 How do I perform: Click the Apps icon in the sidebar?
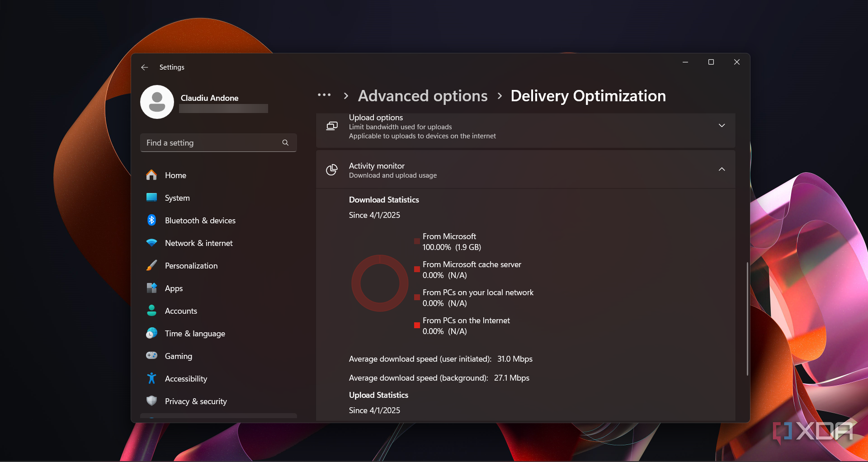click(x=151, y=288)
